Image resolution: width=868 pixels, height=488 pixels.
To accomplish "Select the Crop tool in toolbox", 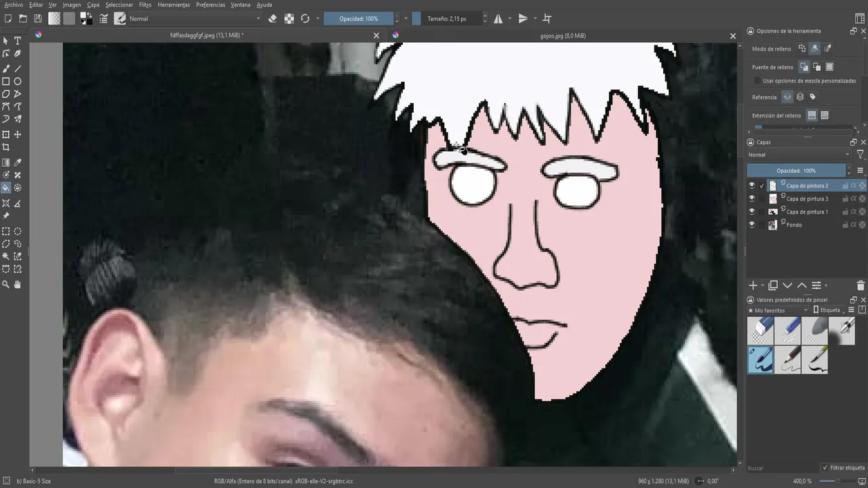I will click(x=6, y=147).
